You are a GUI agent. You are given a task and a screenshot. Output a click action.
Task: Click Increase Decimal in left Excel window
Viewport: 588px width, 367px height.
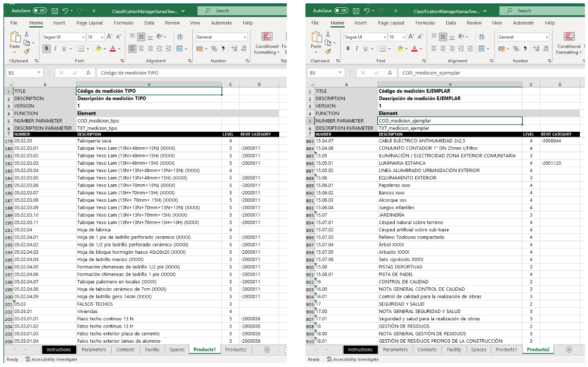coord(235,49)
